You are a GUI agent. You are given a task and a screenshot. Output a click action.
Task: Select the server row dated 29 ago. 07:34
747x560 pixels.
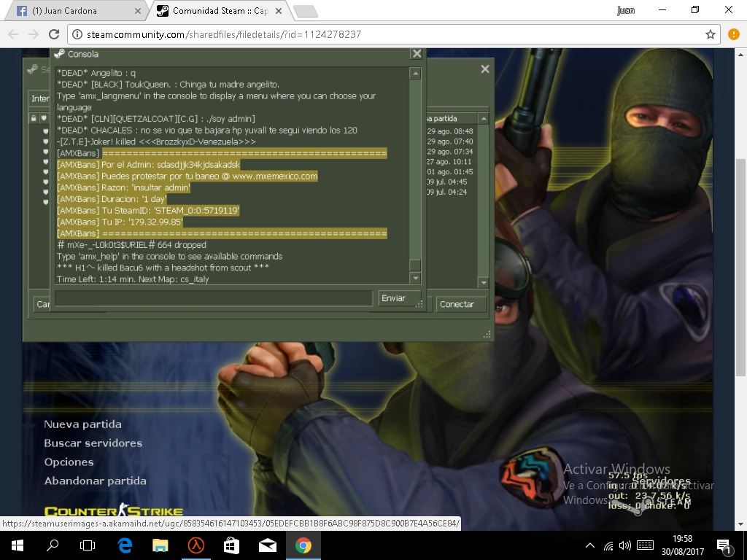[x=450, y=152]
